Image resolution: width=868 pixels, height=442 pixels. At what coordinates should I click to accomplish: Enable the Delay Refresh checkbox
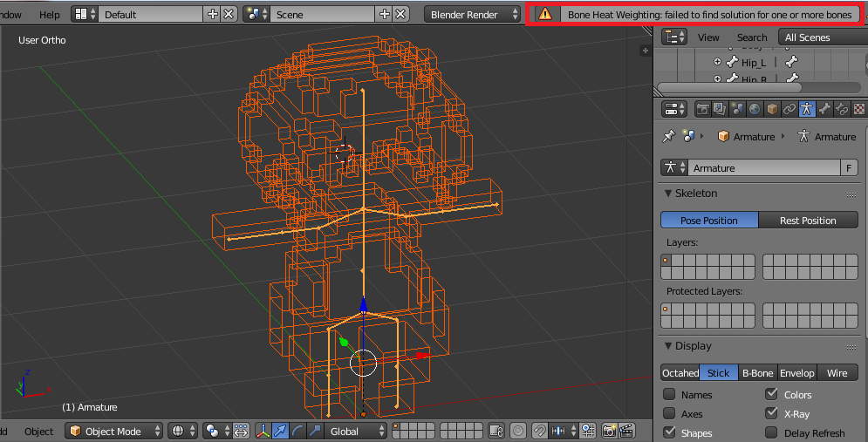pyautogui.click(x=772, y=432)
